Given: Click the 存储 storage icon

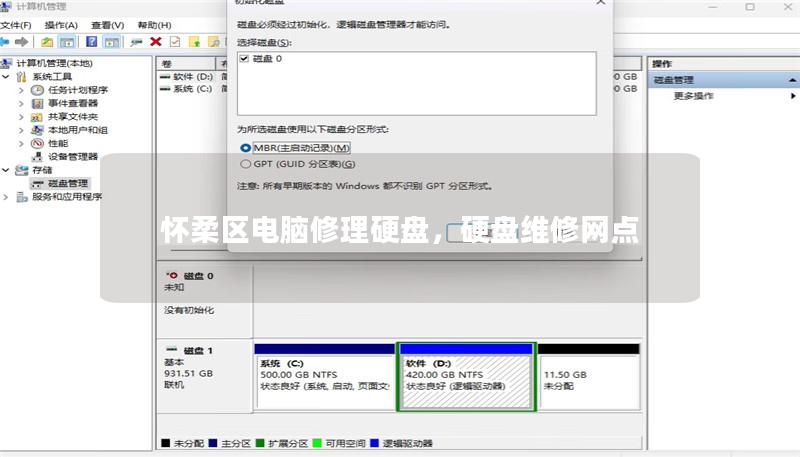Looking at the screenshot, I should (x=21, y=170).
